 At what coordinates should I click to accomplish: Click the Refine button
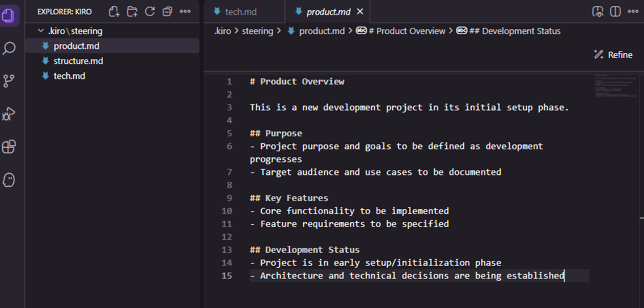(613, 55)
